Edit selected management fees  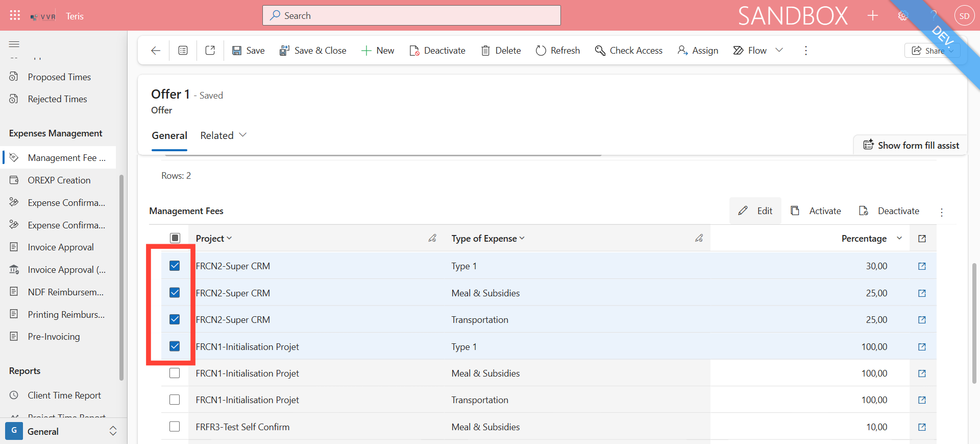point(755,211)
